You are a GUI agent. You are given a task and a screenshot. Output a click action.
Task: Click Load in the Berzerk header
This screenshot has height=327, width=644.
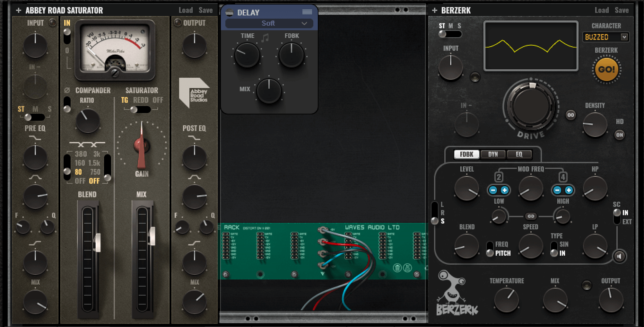602,10
